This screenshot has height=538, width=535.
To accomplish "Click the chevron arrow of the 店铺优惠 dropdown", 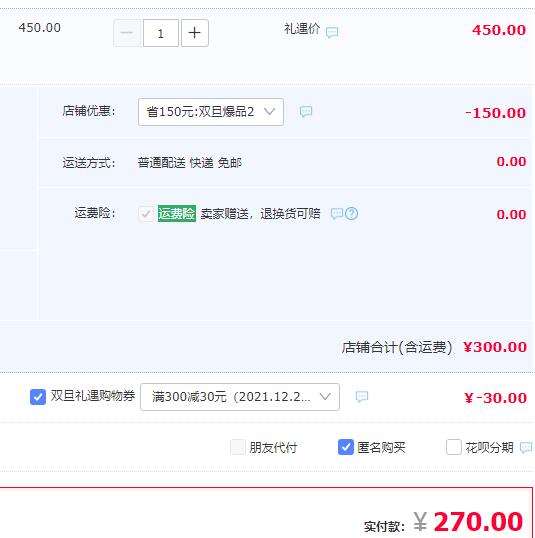I will click(269, 112).
